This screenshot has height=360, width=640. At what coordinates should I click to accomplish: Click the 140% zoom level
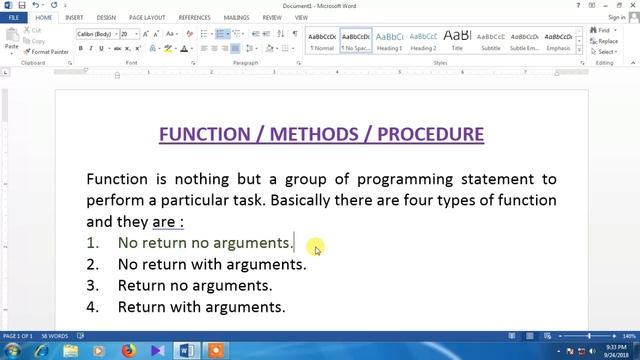(x=629, y=336)
